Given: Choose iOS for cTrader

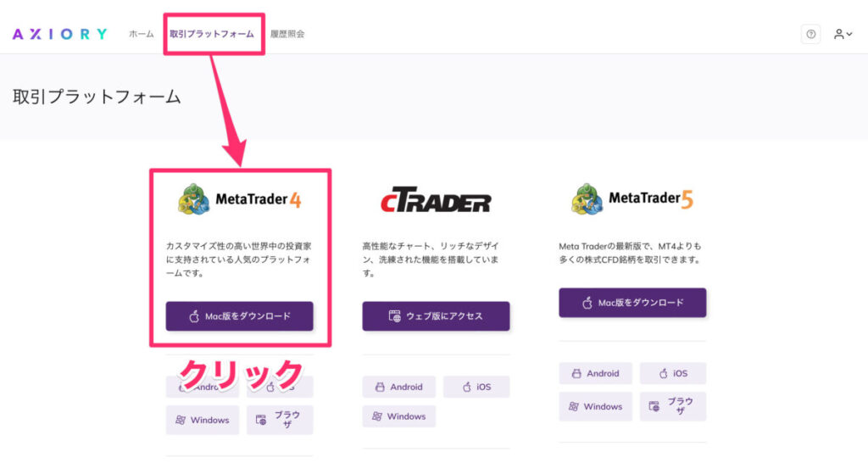Looking at the screenshot, I should [x=476, y=387].
